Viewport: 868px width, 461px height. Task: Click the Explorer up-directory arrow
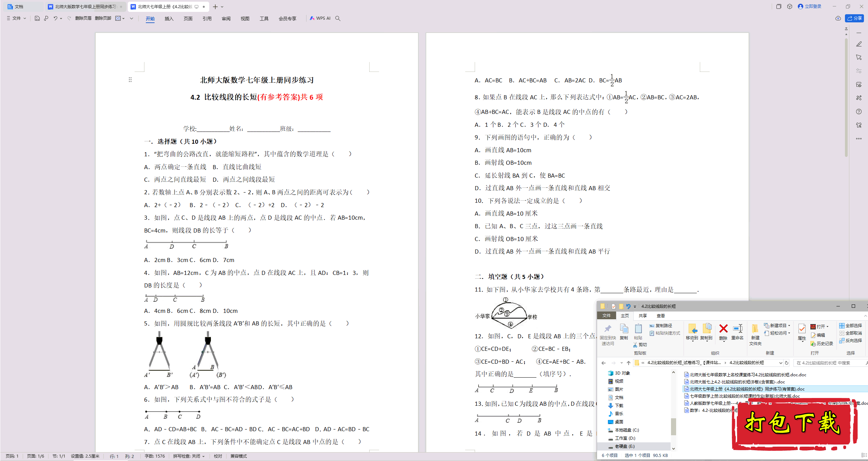tap(628, 363)
